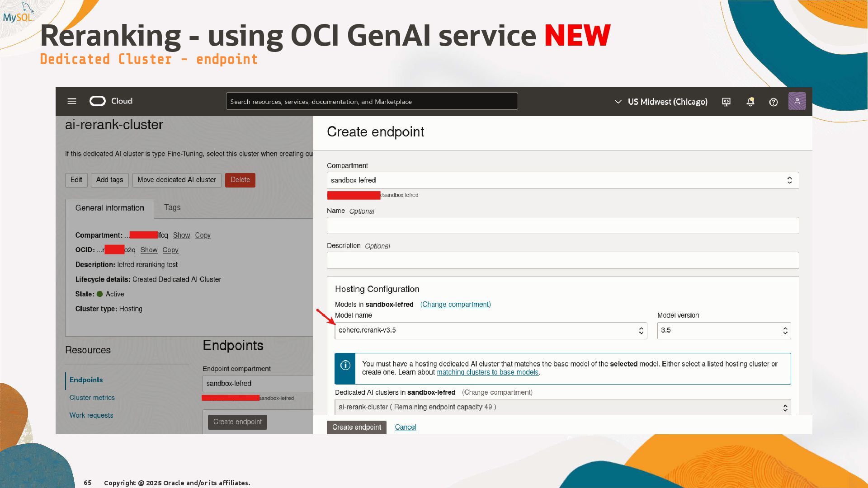Open the user profile avatar menu

[797, 101]
